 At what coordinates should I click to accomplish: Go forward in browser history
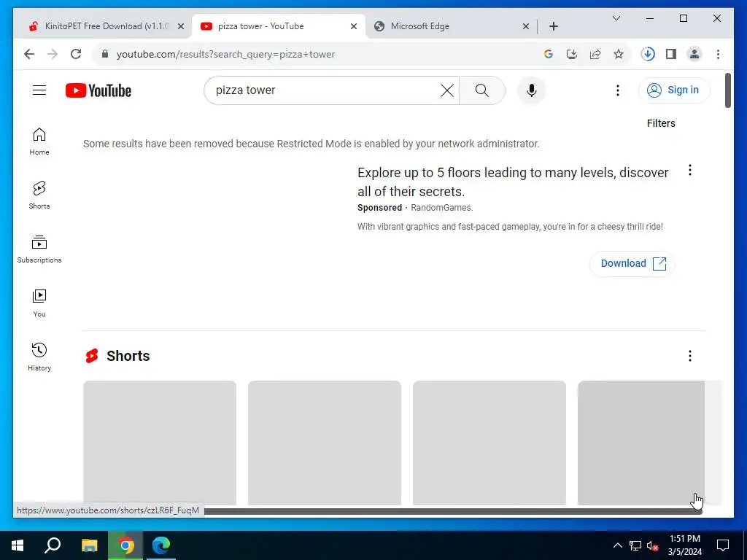[53, 54]
